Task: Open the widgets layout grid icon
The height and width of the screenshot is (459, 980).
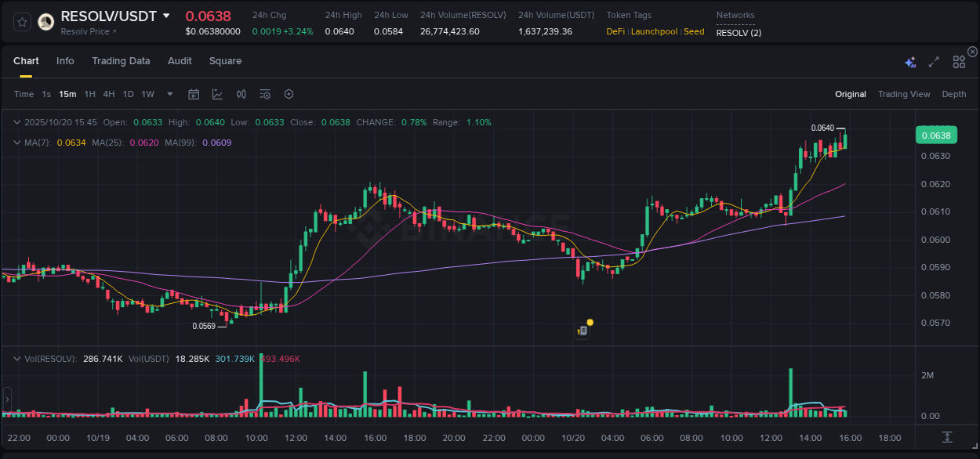Action: click(958, 61)
